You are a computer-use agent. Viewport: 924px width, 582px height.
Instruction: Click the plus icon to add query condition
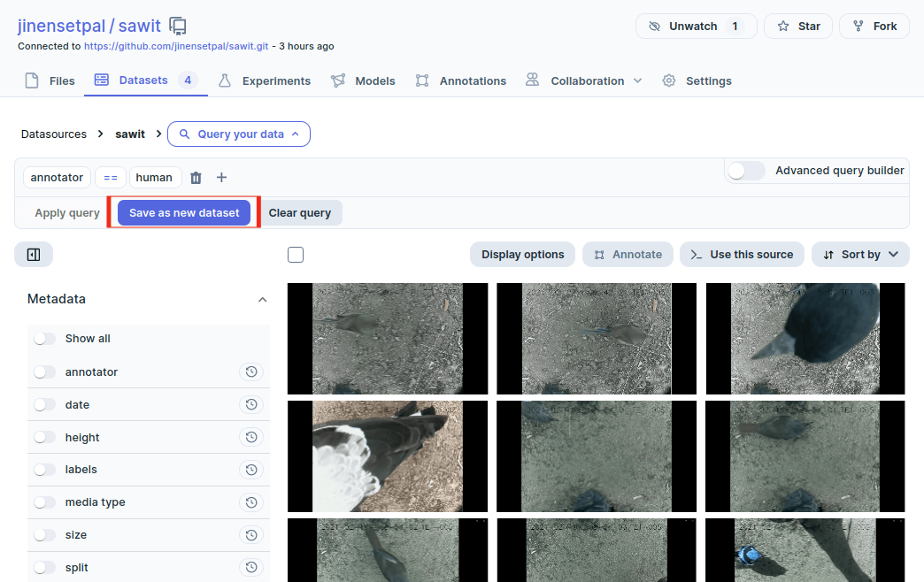point(221,178)
